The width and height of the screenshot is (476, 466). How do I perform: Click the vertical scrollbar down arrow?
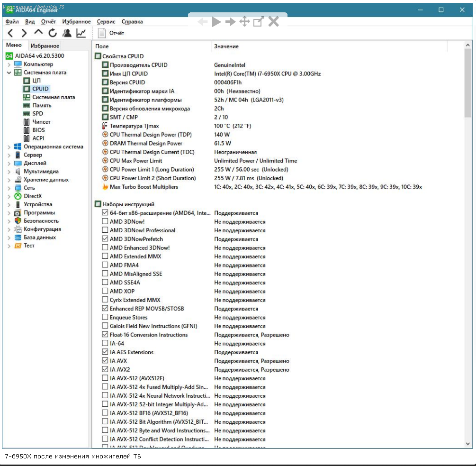(x=467, y=444)
